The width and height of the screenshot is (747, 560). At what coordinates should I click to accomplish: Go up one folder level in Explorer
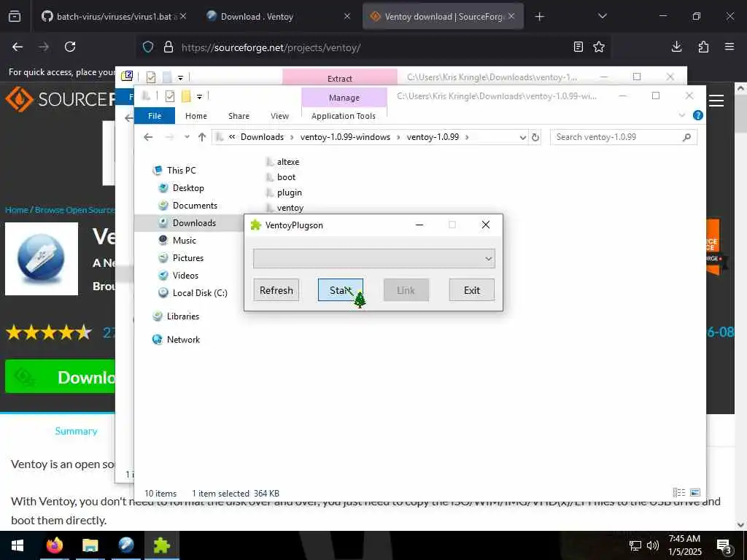pyautogui.click(x=202, y=137)
